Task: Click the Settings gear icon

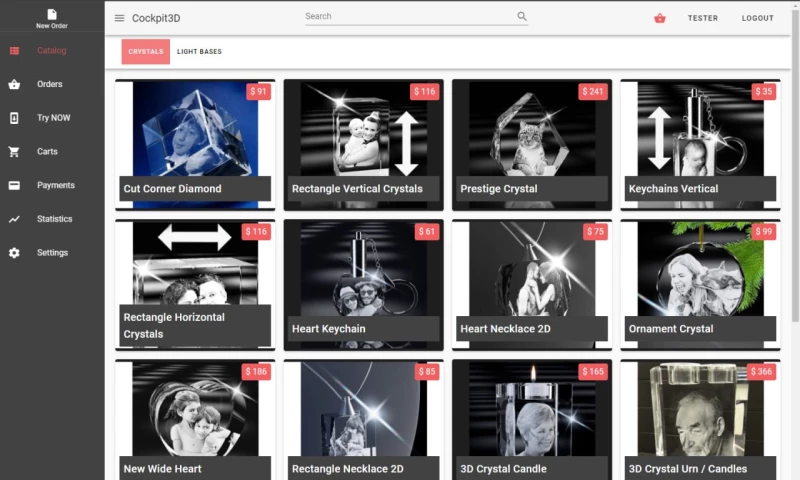Action: [x=14, y=252]
